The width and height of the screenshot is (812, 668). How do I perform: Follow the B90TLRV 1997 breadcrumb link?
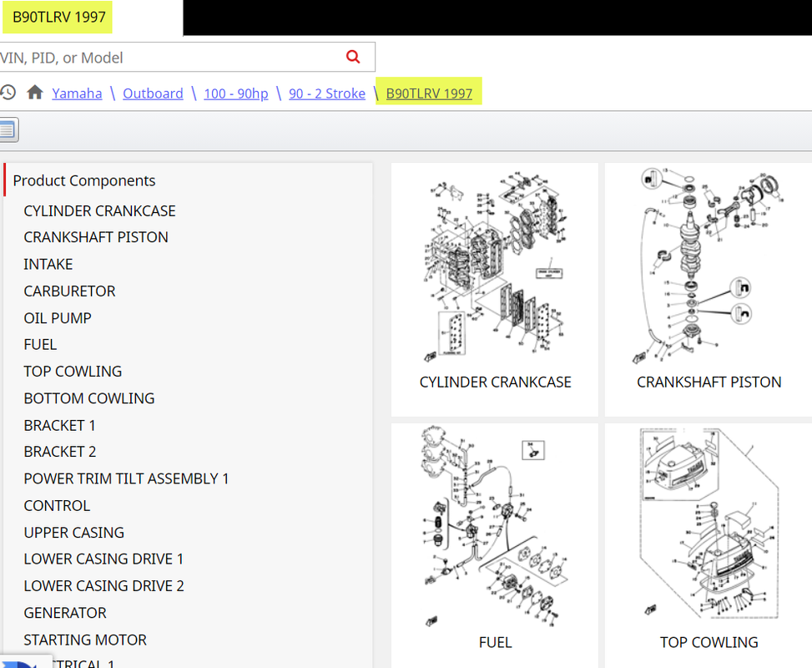429,94
